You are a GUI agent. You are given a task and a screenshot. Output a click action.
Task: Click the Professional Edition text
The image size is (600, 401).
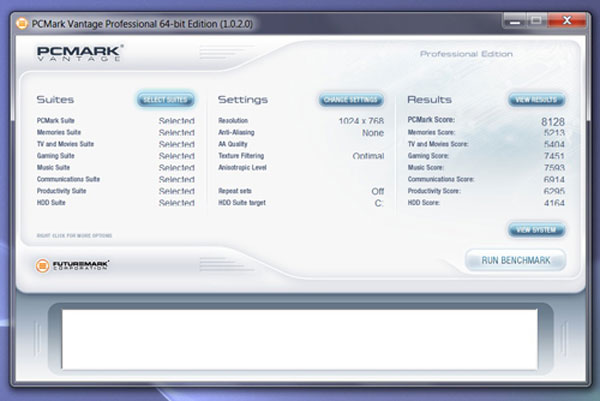[x=466, y=54]
